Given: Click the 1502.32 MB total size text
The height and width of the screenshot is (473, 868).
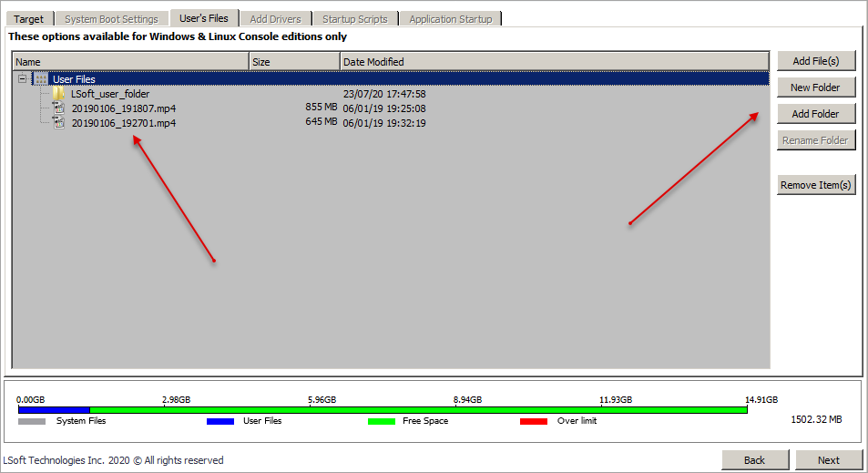Looking at the screenshot, I should tap(816, 419).
